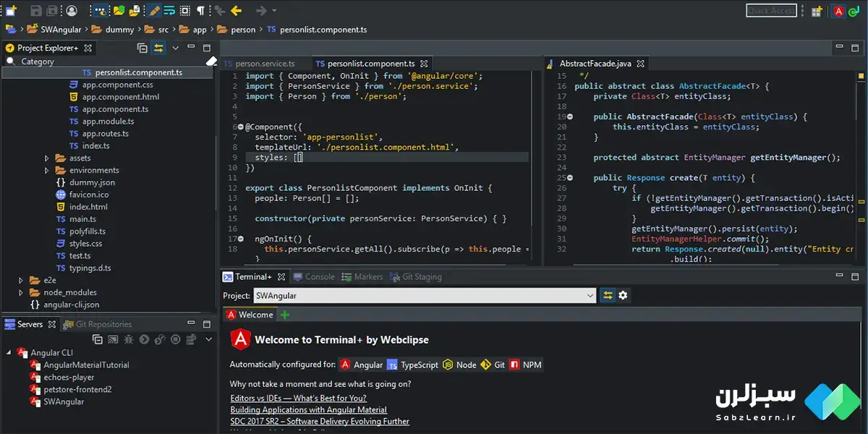Click the yellow Back navigation arrow
This screenshot has width=868, height=434.
(236, 11)
